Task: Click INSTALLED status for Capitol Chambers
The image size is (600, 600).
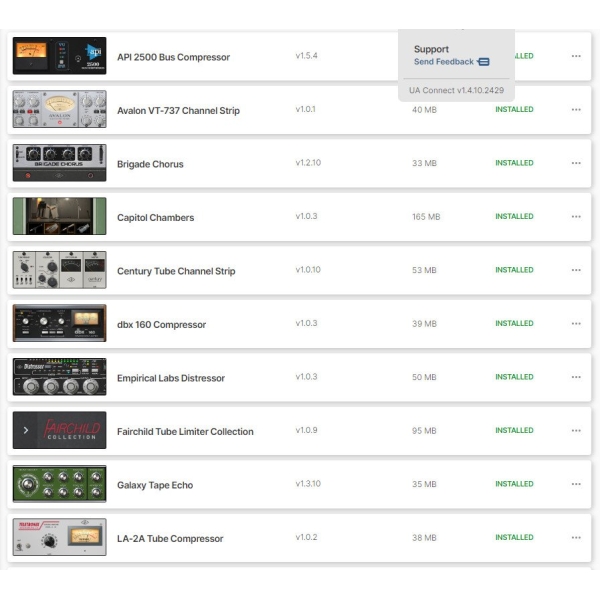Action: [x=514, y=216]
